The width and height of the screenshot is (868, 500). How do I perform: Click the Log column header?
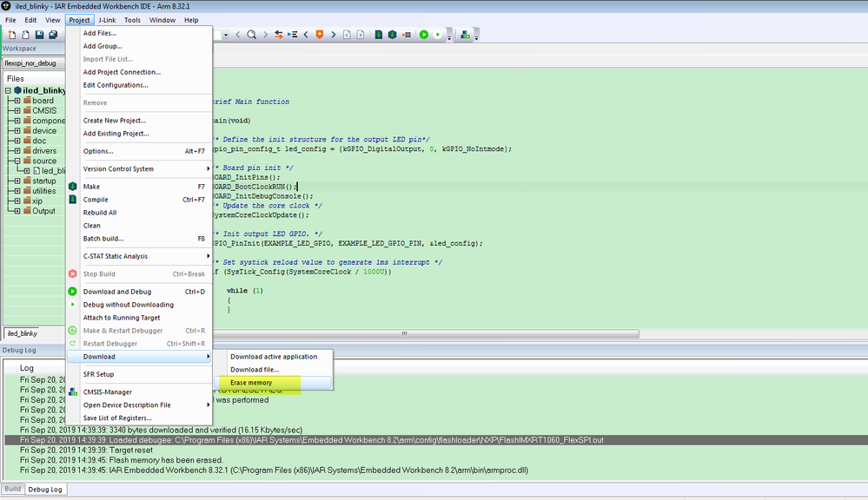click(27, 368)
